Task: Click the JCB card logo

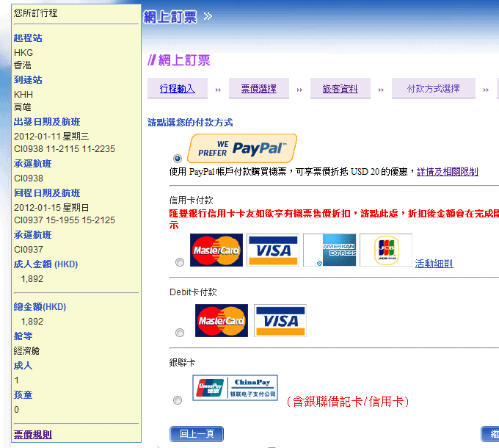Action: point(385,250)
